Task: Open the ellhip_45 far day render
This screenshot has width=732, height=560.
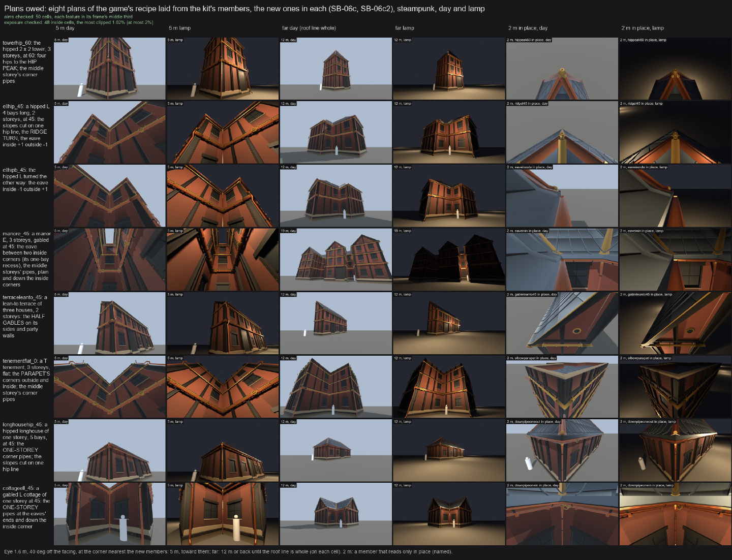Action: click(336, 132)
